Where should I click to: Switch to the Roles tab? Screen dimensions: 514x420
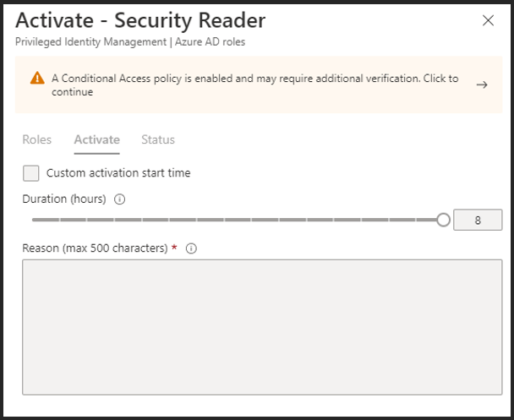[37, 139]
